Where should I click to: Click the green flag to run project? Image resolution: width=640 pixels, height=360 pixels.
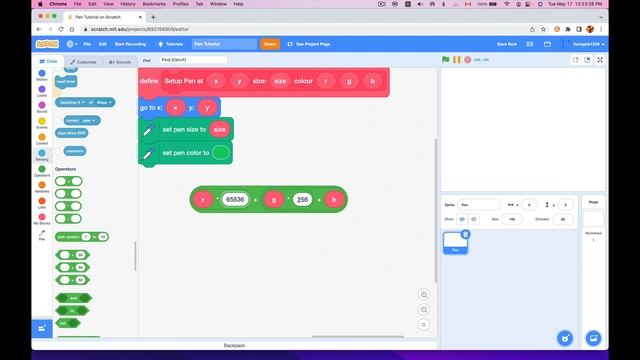(x=445, y=60)
